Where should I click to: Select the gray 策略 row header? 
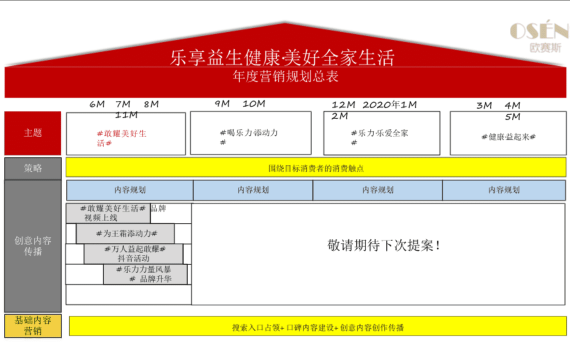tap(33, 168)
